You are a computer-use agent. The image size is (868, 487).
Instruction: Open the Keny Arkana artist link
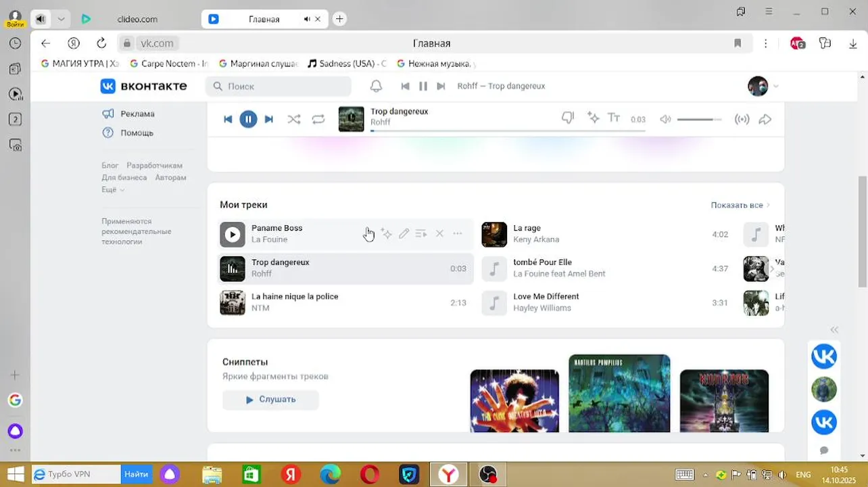[536, 239]
